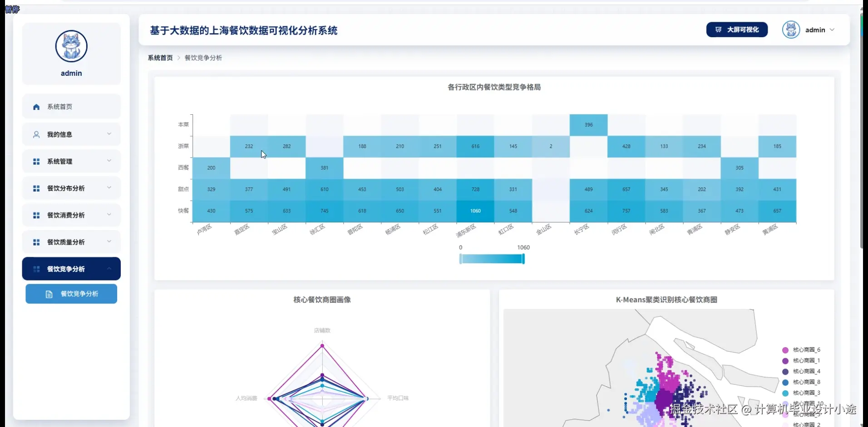Open the admin dropdown arrow in the header
The width and height of the screenshot is (868, 427).
point(832,30)
